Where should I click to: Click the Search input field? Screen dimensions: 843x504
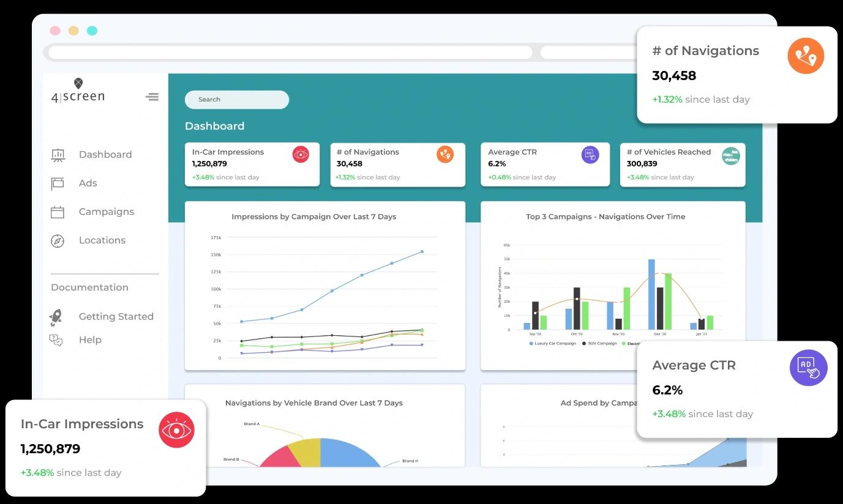point(237,100)
